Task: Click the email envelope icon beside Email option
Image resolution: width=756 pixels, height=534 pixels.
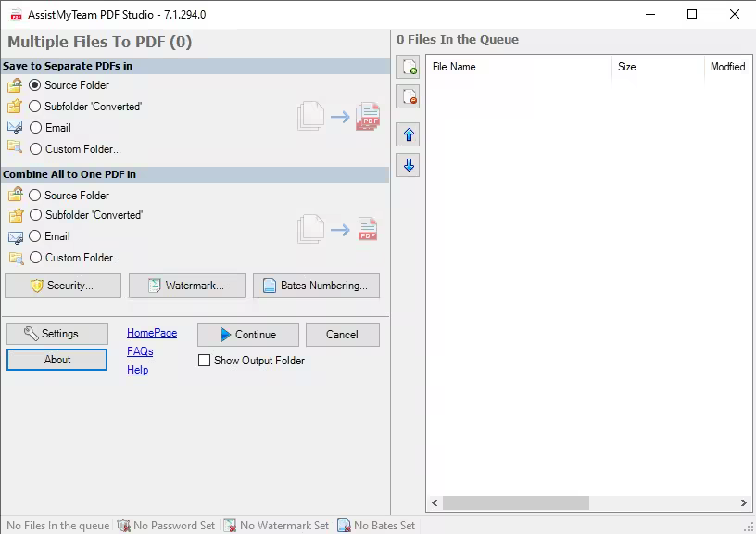Action: pyautogui.click(x=15, y=127)
